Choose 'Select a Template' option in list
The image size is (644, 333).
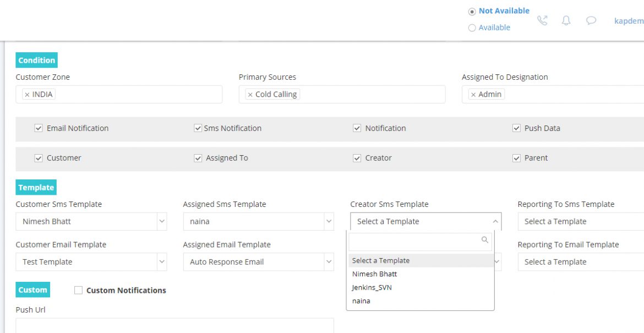pyautogui.click(x=421, y=260)
